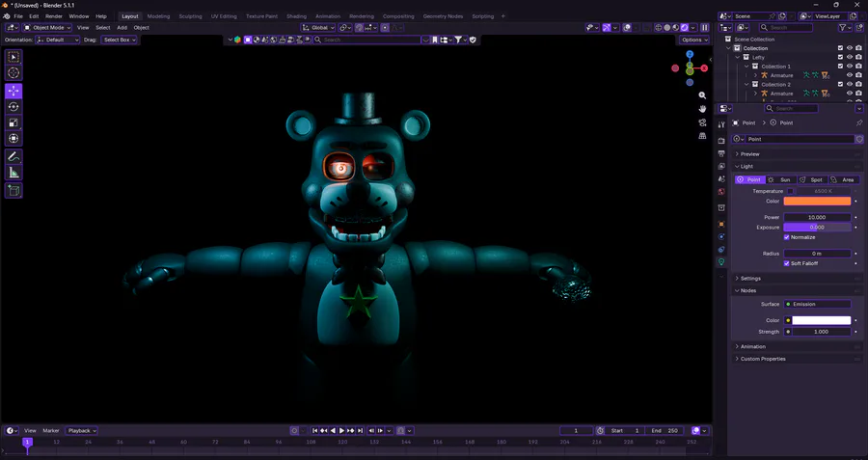
Task: Activate the Cursor tool
Action: click(x=14, y=72)
